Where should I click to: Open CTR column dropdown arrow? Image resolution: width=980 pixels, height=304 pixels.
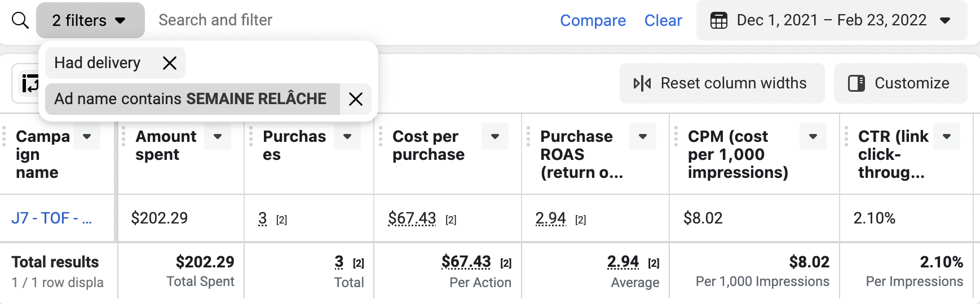[x=947, y=136]
